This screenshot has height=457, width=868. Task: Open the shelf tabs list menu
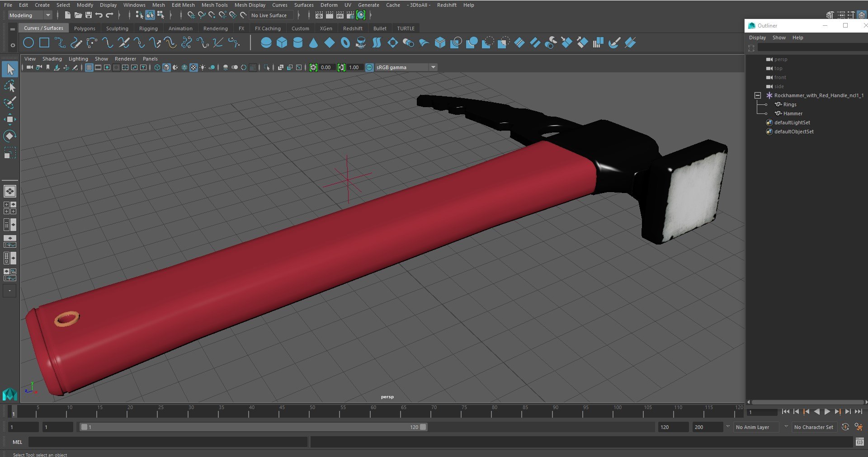pyautogui.click(x=13, y=29)
